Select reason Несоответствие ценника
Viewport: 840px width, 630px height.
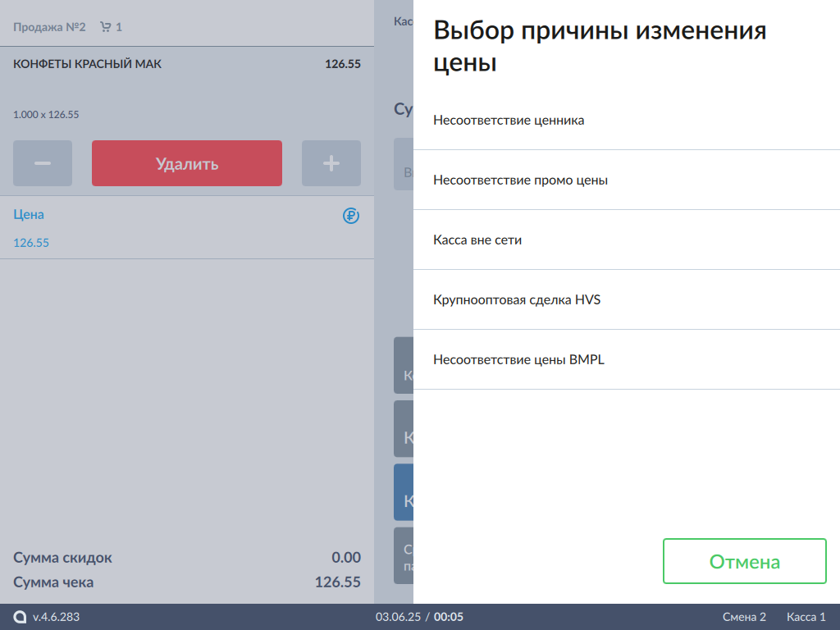point(509,121)
